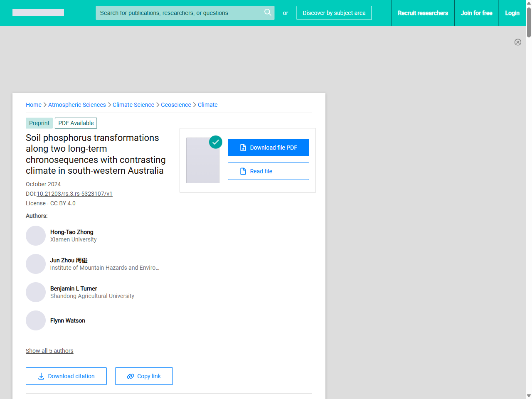532x399 pixels.
Task: Open Discover by subject area
Action: [x=334, y=13]
